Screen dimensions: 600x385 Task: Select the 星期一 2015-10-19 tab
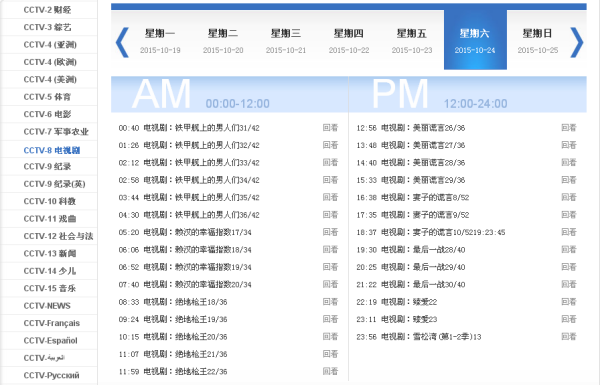point(160,41)
